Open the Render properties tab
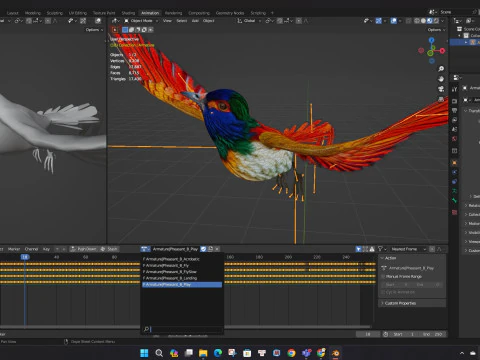The height and width of the screenshot is (360, 480). (x=454, y=101)
